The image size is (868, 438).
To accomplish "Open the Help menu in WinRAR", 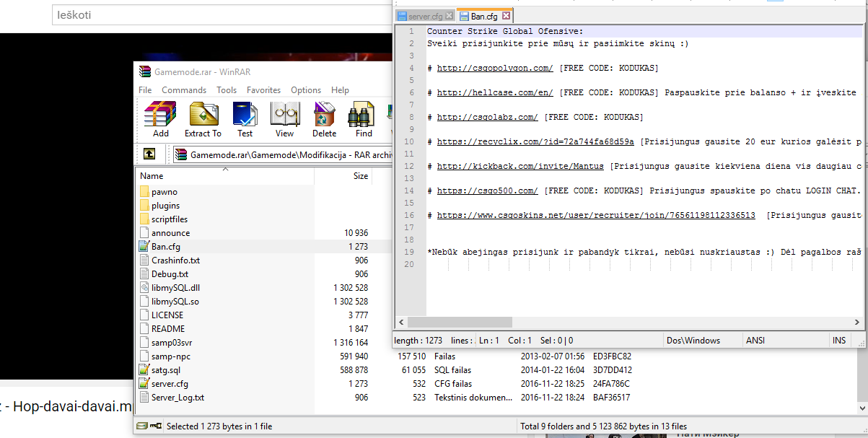I will click(x=340, y=90).
